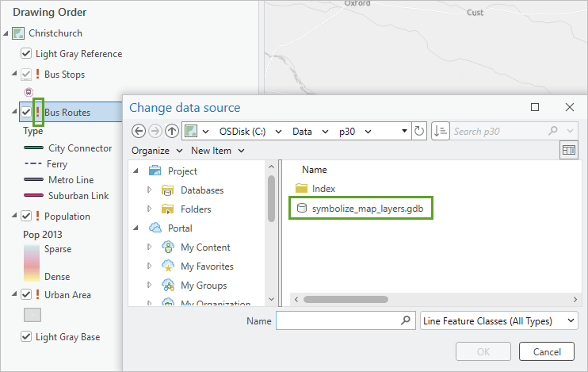The width and height of the screenshot is (588, 372).
Task: Collapse the Bus Stops layer legend
Action: [x=14, y=73]
